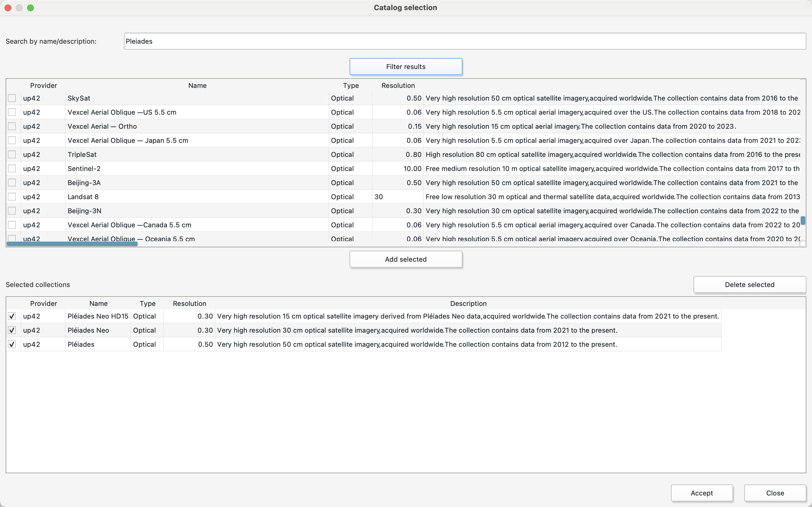
Task: Click the Close button
Action: (775, 492)
